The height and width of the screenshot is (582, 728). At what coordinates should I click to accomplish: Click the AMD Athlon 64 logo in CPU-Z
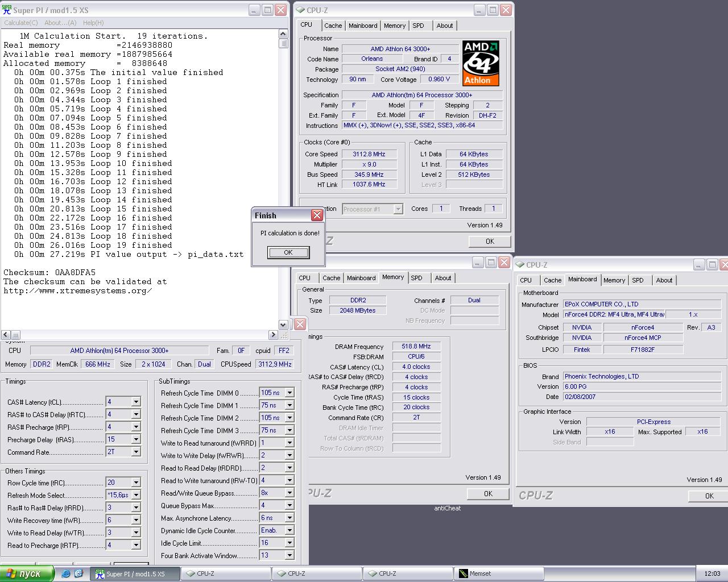pyautogui.click(x=481, y=63)
